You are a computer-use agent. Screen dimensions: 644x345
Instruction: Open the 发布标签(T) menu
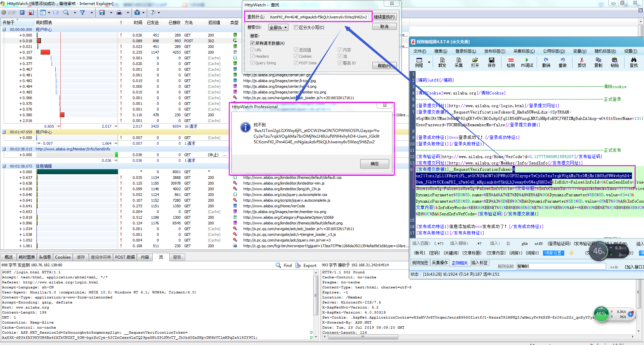point(494,51)
